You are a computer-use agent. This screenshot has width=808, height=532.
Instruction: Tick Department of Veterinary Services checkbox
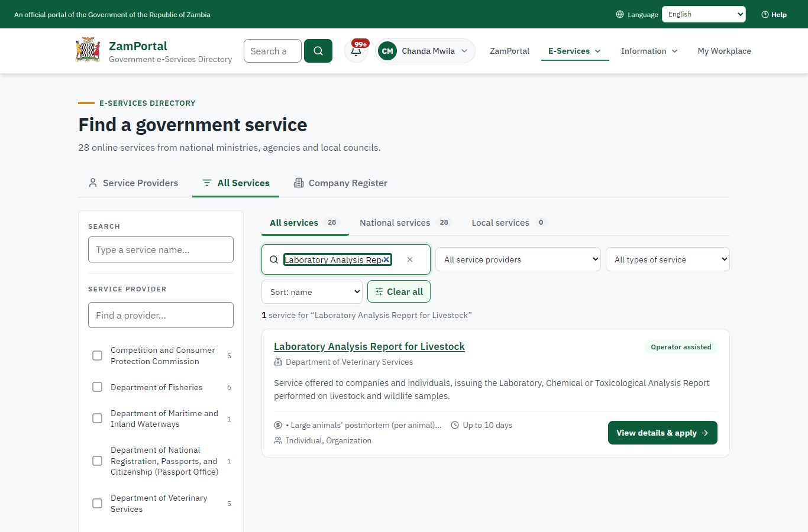tap(98, 503)
